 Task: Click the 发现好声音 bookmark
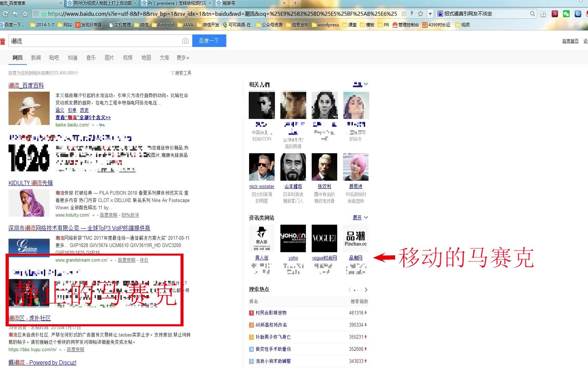point(88,25)
